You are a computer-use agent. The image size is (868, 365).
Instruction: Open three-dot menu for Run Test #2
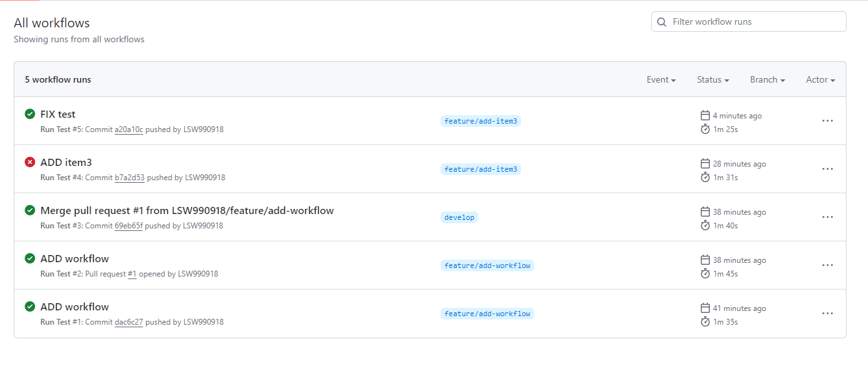[x=828, y=265]
